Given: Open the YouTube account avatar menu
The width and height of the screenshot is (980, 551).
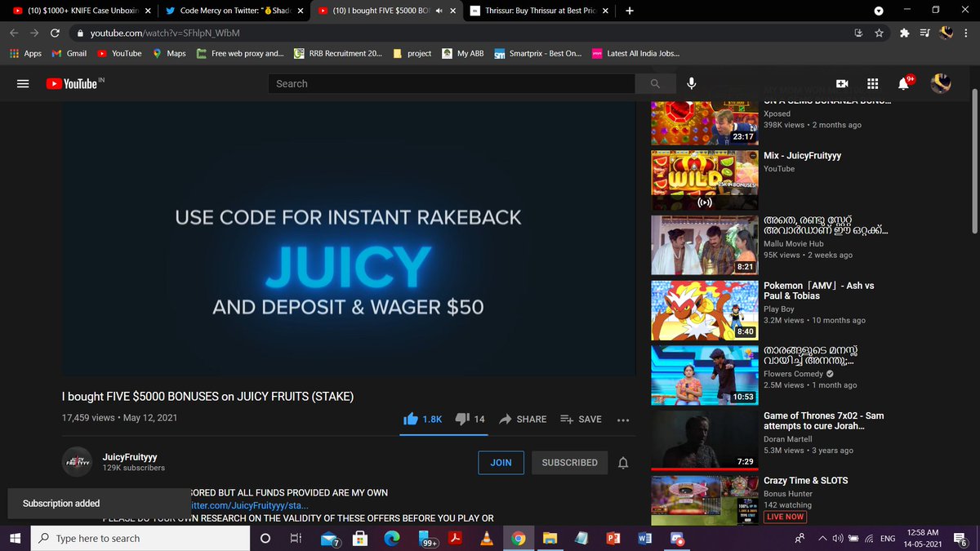Looking at the screenshot, I should pyautogui.click(x=941, y=83).
